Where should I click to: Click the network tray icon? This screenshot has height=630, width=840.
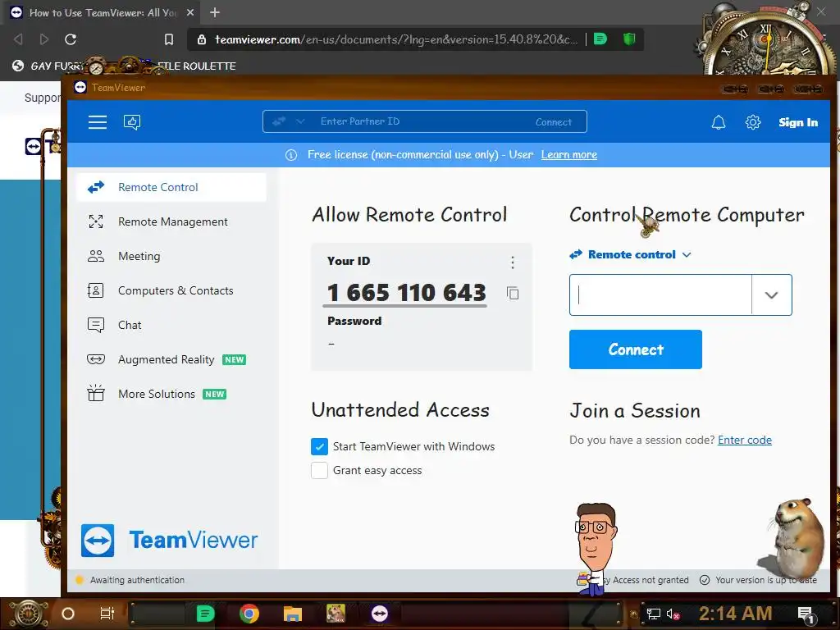coord(653,614)
